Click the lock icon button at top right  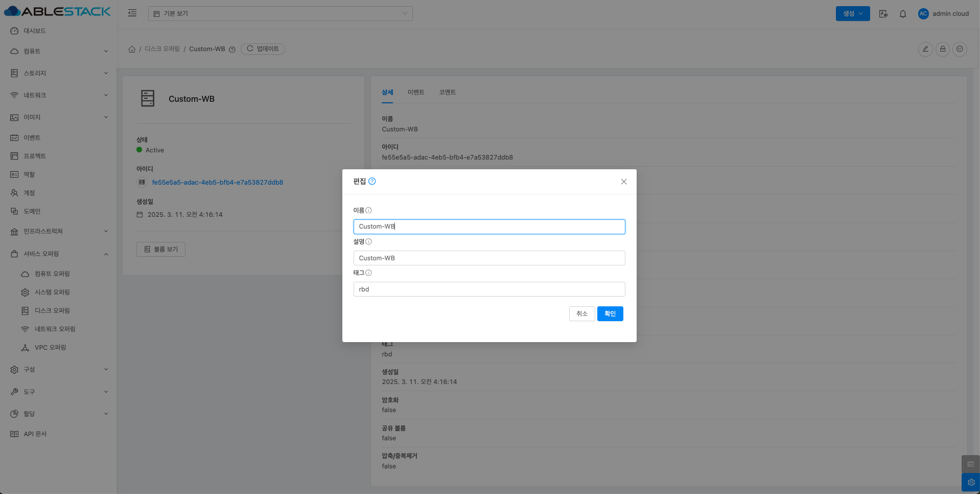click(x=943, y=49)
